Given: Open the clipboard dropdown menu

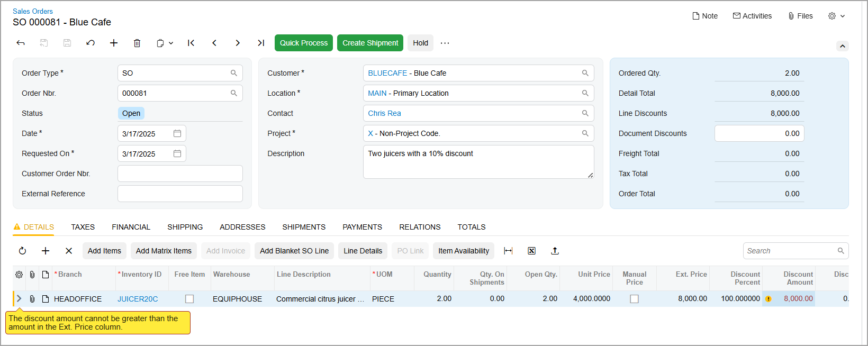Looking at the screenshot, I should click(165, 43).
